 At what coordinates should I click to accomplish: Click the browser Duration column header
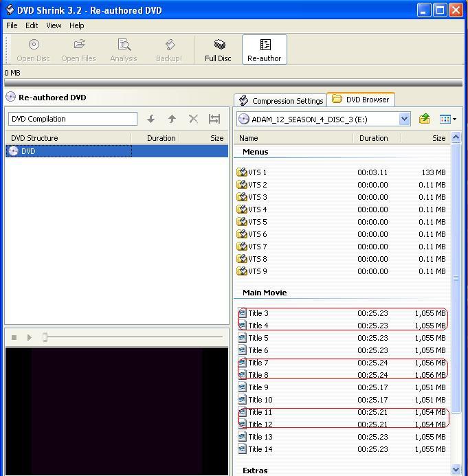pos(377,138)
